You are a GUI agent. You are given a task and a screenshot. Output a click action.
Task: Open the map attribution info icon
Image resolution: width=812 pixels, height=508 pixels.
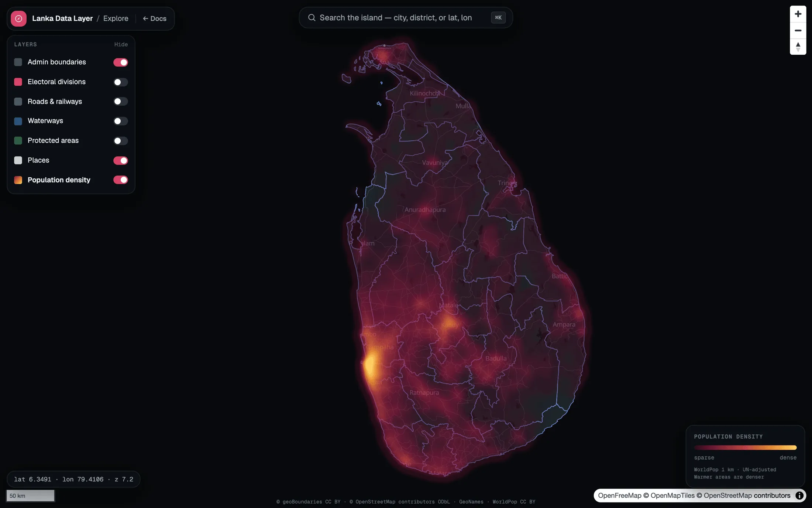click(799, 495)
